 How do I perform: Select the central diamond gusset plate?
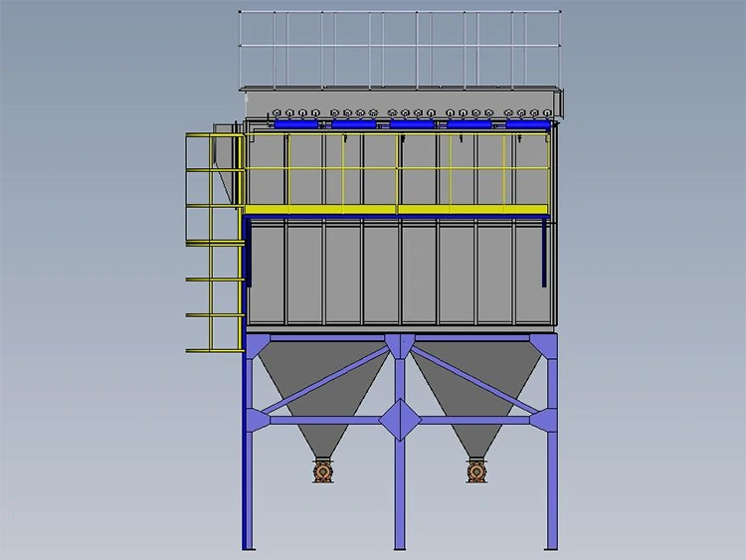point(400,420)
